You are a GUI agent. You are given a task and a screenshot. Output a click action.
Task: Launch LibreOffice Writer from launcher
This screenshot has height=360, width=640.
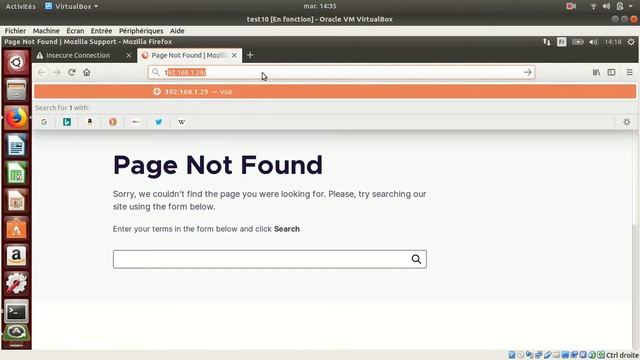pyautogui.click(x=16, y=146)
